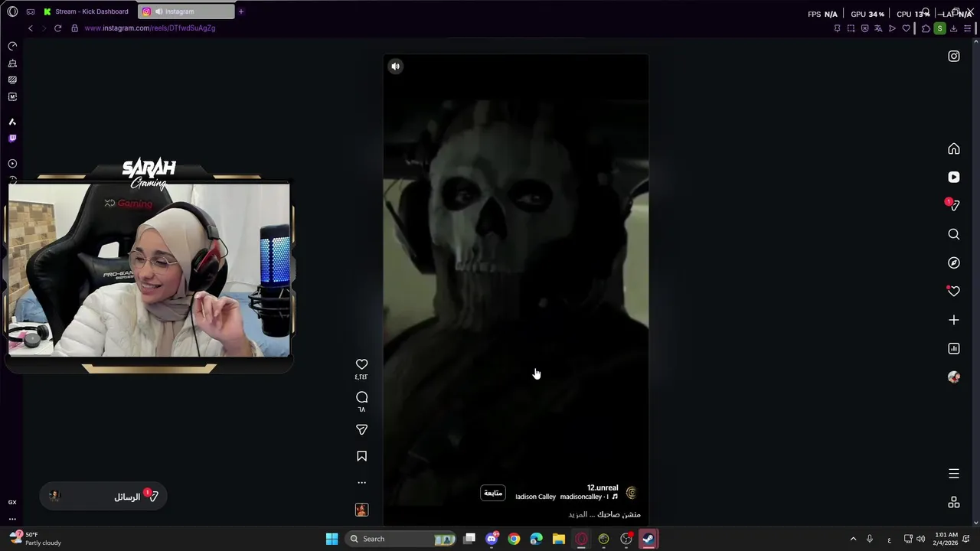Open 12.unreal profile link
The height and width of the screenshot is (551, 980).
coord(602,487)
